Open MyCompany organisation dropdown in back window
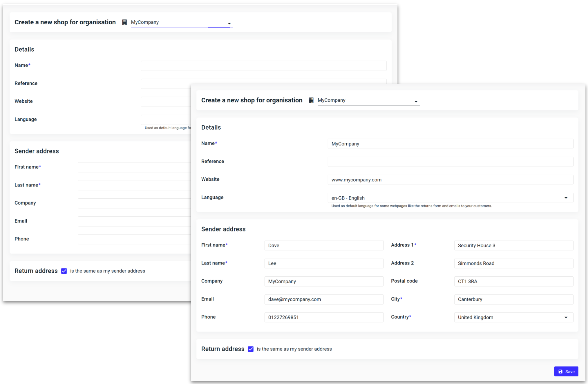 pyautogui.click(x=182, y=23)
